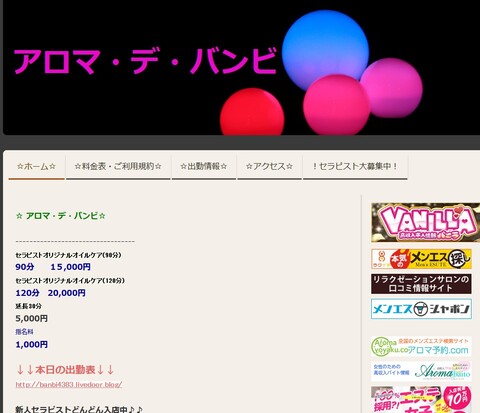Select the ☆出勤情報☆ tab

click(x=204, y=166)
